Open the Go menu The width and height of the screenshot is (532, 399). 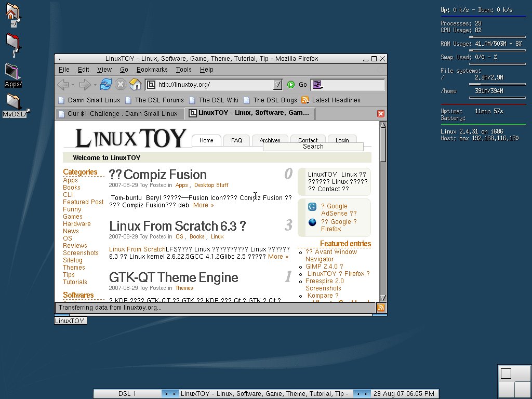click(x=124, y=70)
